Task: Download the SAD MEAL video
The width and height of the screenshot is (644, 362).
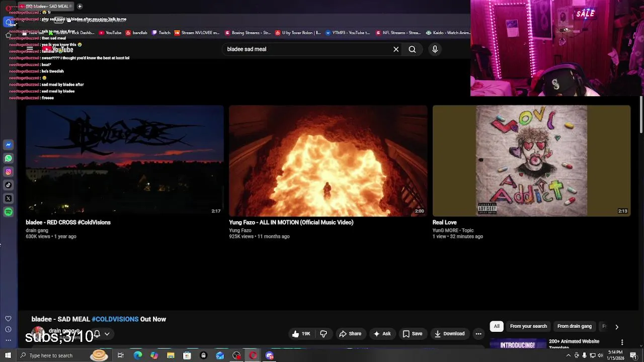Action: tap(449, 334)
